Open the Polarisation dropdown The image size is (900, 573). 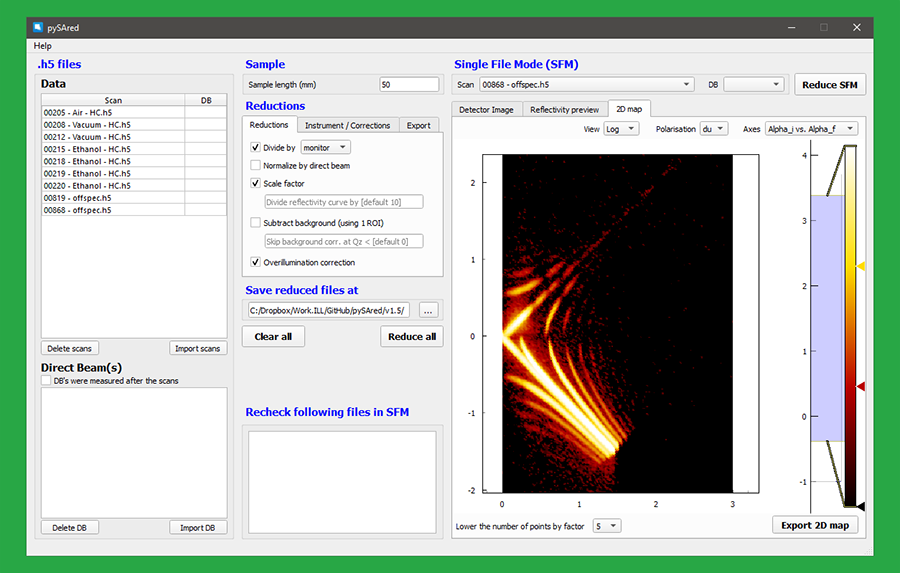tap(714, 129)
